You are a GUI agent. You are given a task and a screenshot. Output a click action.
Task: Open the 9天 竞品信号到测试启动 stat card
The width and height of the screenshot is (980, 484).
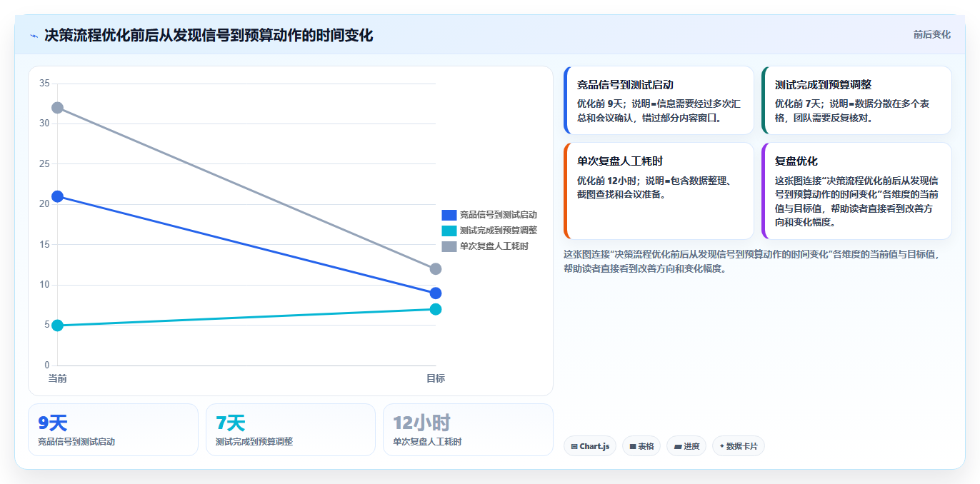pyautogui.click(x=113, y=430)
